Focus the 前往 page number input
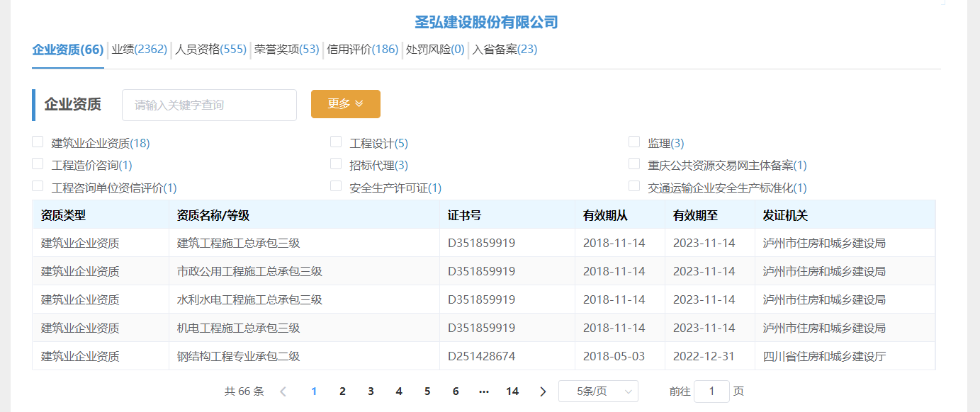The image size is (980, 412). [711, 391]
